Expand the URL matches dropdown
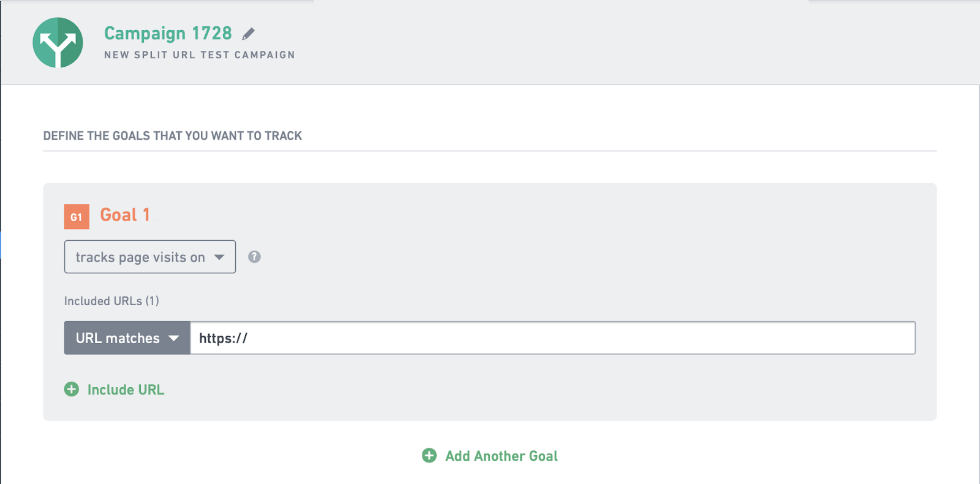The image size is (980, 484). [127, 338]
